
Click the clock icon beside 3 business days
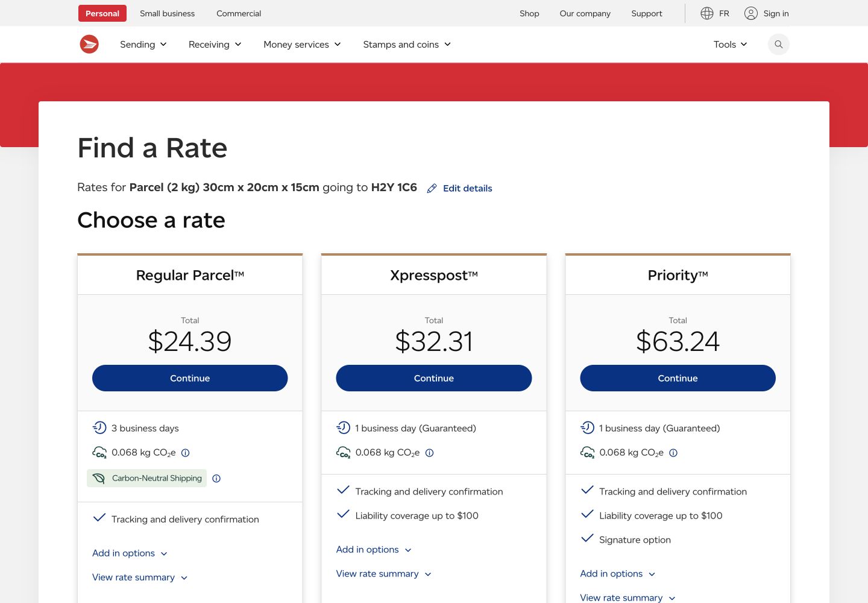point(99,428)
